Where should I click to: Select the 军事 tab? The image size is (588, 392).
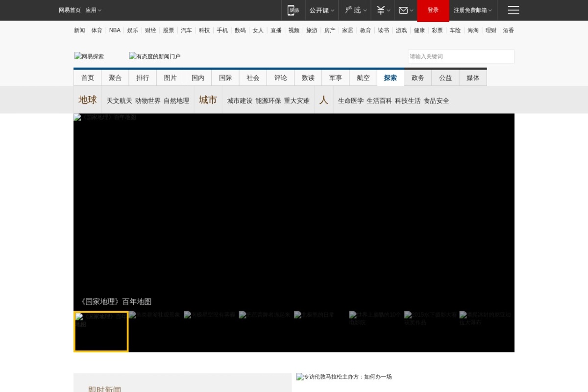(336, 78)
